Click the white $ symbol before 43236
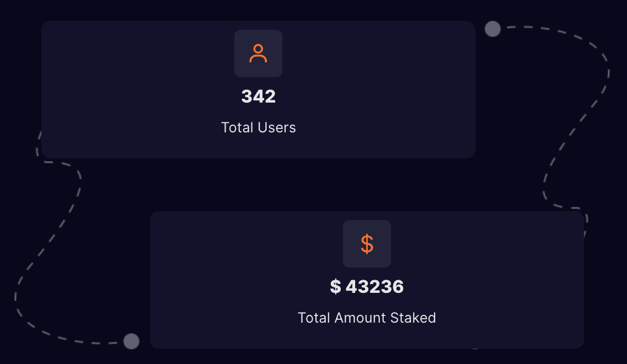627x364 pixels. pos(335,286)
